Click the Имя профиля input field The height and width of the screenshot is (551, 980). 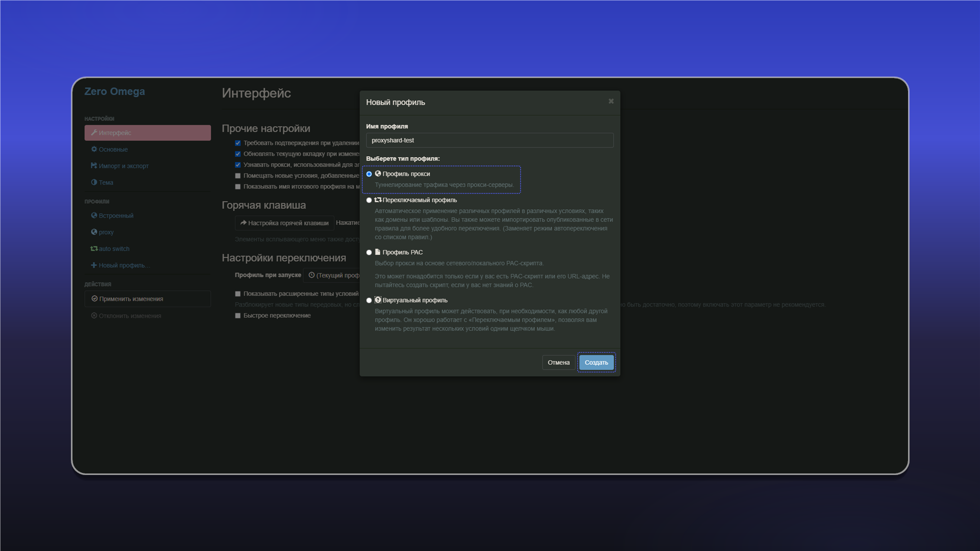pos(489,140)
